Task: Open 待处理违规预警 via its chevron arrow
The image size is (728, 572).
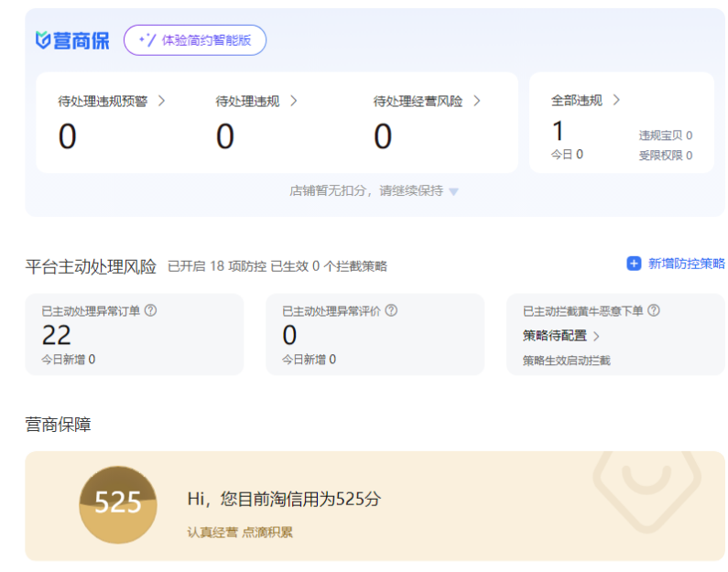Action: pyautogui.click(x=162, y=101)
